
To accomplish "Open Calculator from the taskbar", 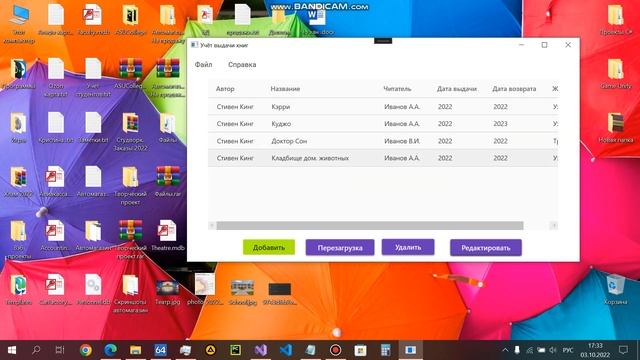I will click(385, 350).
